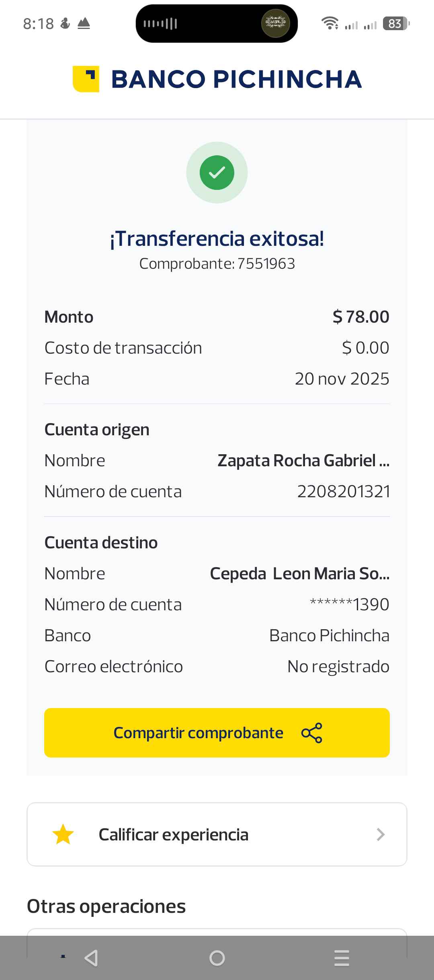Tap the Wi-Fi icon in the status bar

click(330, 23)
